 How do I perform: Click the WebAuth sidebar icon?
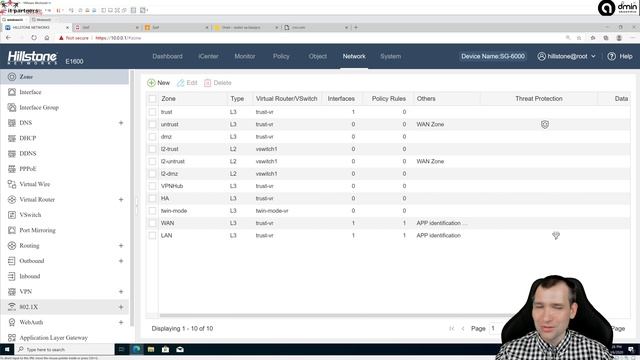click(12, 322)
